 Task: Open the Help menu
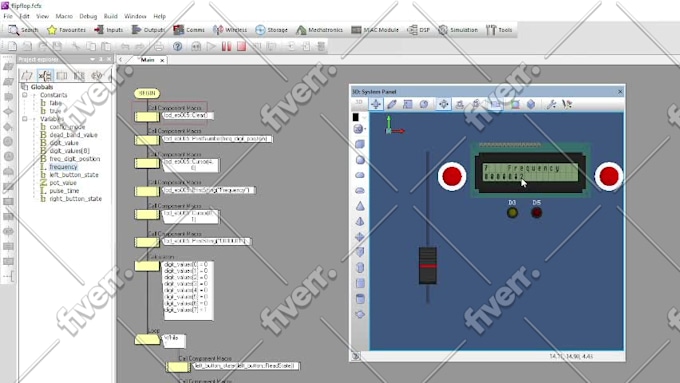pyautogui.click(x=160, y=16)
